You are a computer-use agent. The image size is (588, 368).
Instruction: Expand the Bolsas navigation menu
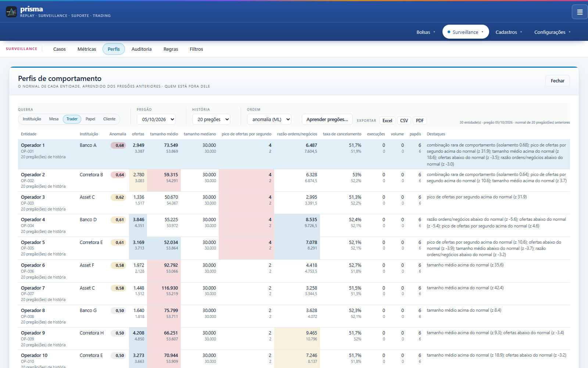tap(426, 32)
